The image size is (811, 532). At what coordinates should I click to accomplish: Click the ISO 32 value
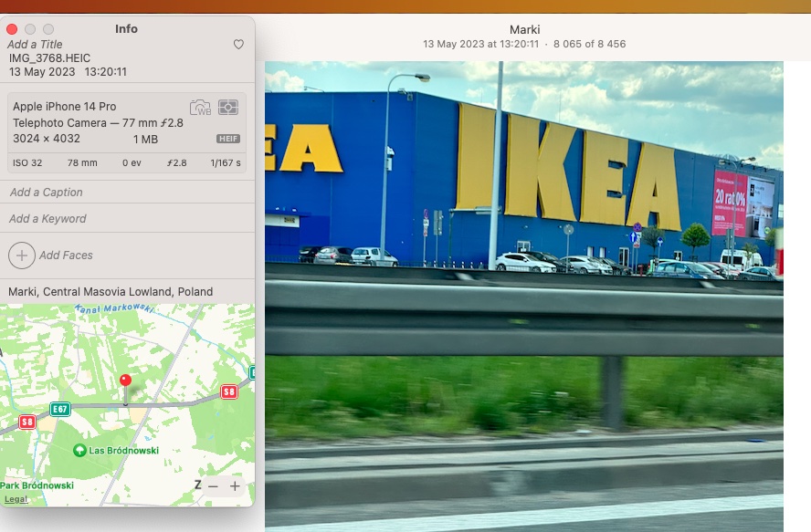click(27, 162)
